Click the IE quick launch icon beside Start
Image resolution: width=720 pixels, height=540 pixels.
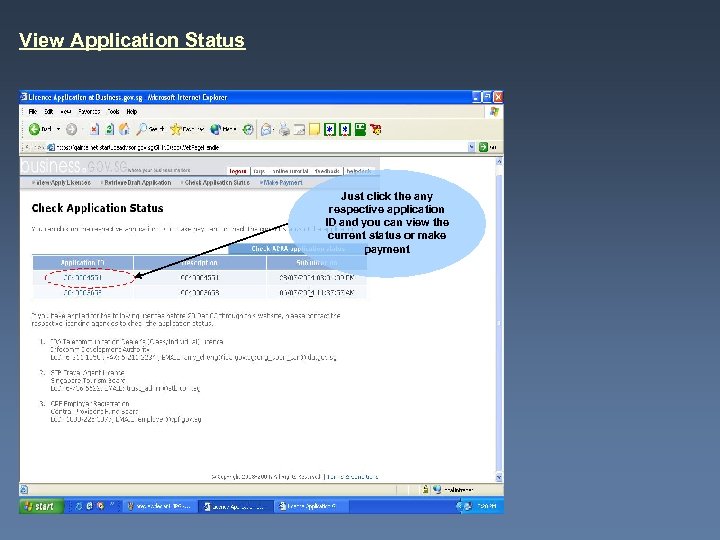click(79, 506)
